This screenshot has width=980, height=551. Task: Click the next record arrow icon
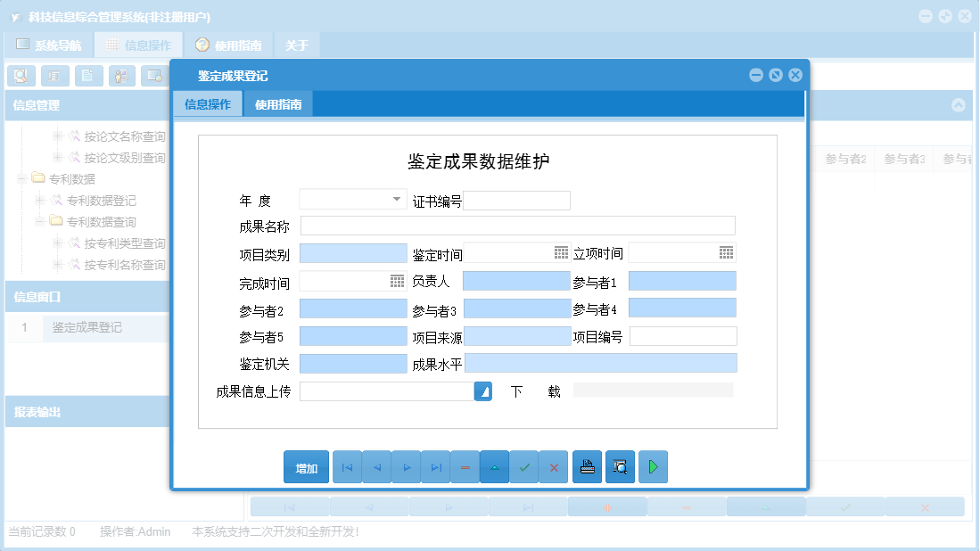pyautogui.click(x=406, y=466)
